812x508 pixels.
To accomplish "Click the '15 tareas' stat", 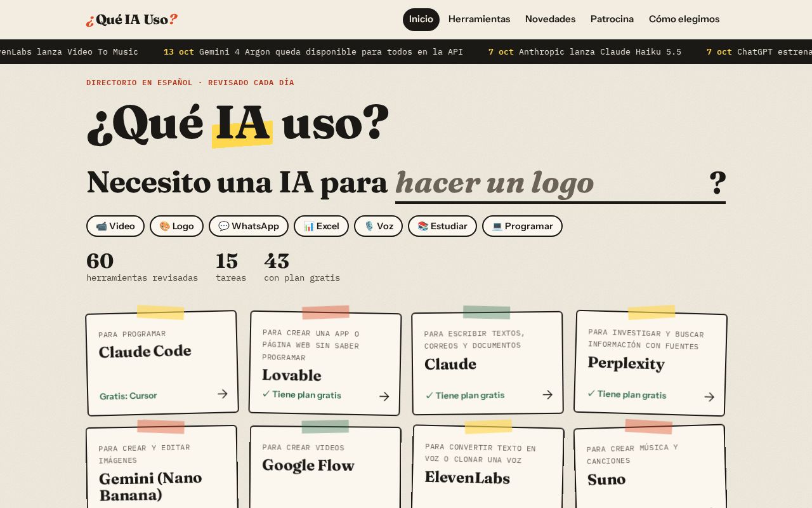I will tap(231, 267).
